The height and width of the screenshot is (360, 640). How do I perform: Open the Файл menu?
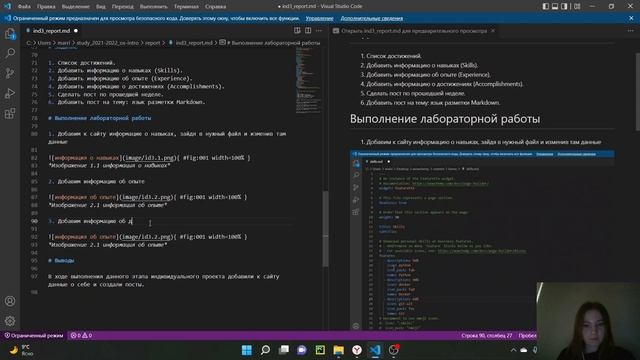coord(24,7)
